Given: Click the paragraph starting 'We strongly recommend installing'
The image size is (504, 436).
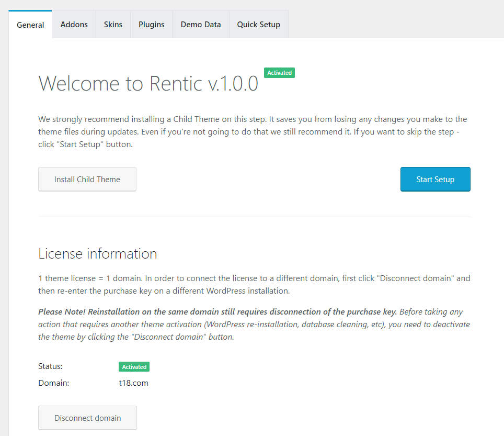Looking at the screenshot, I should (x=253, y=131).
